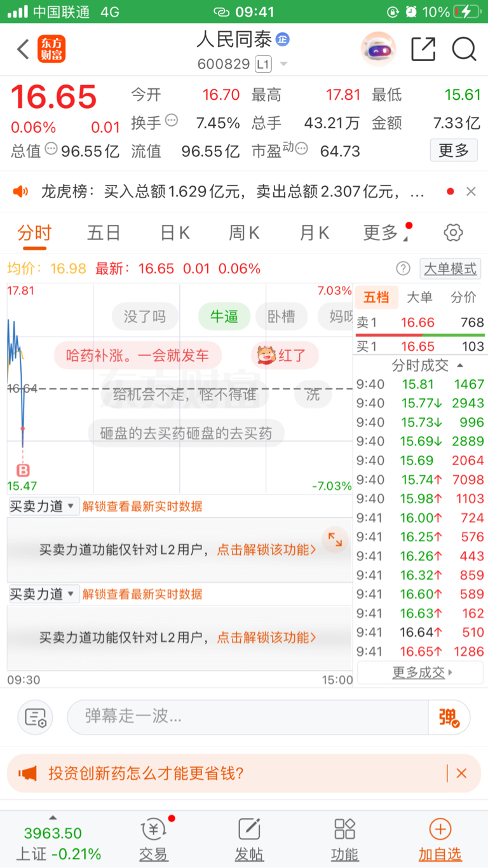
Task: Tap the 买1 price 16.65 row
Action: [419, 346]
